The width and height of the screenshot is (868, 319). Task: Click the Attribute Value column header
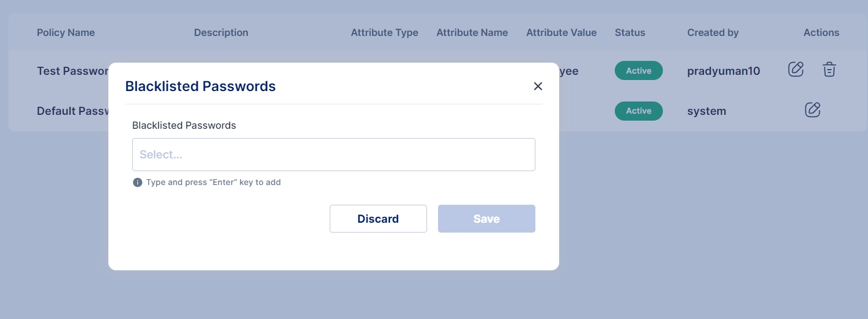pos(561,32)
